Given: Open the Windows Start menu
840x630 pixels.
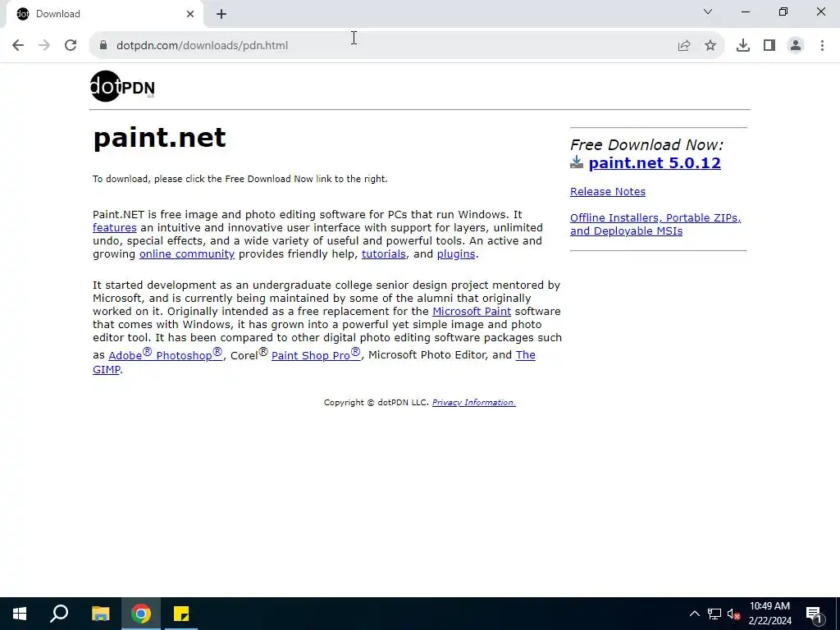Looking at the screenshot, I should [x=20, y=614].
